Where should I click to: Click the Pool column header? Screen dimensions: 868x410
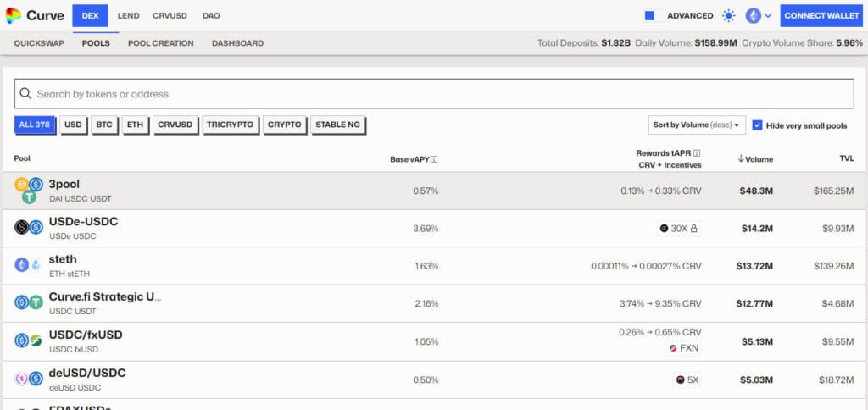pyautogui.click(x=22, y=158)
